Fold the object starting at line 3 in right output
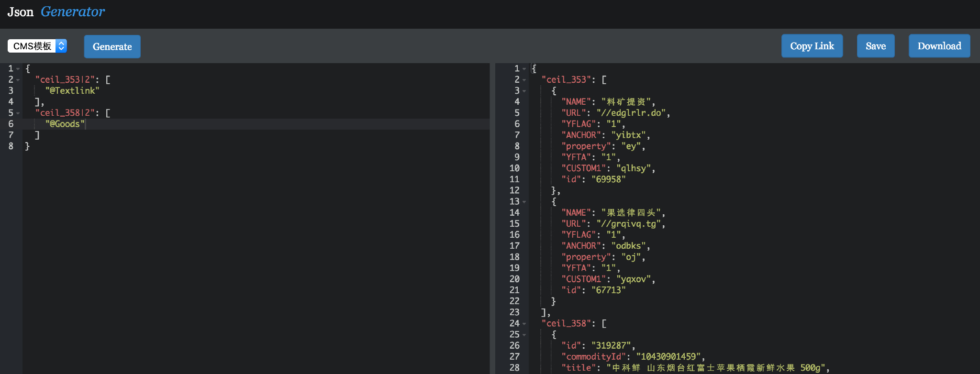 pyautogui.click(x=524, y=91)
